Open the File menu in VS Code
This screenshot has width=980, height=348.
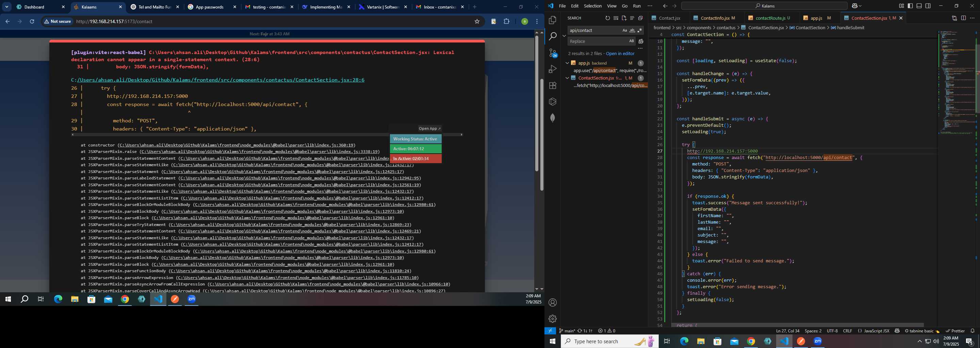(x=562, y=6)
